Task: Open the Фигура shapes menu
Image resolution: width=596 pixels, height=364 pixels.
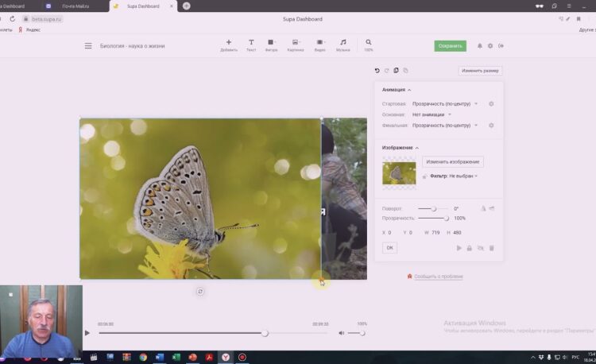Action: pyautogui.click(x=271, y=43)
